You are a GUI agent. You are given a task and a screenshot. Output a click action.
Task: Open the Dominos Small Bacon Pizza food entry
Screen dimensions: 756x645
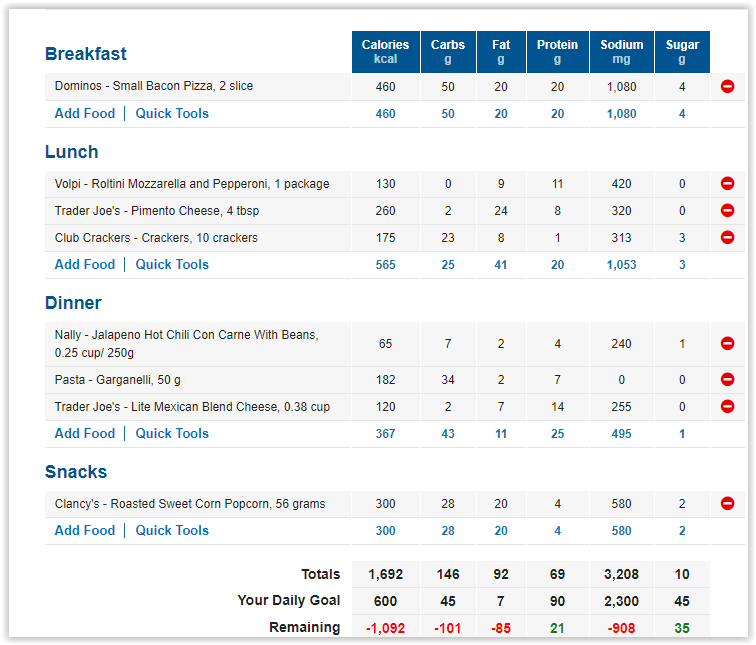(x=154, y=86)
